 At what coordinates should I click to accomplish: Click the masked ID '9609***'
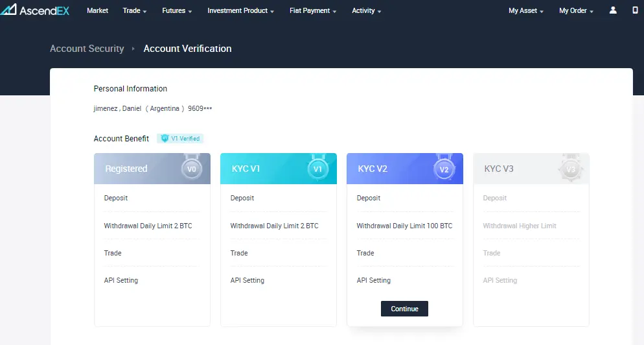pos(200,108)
